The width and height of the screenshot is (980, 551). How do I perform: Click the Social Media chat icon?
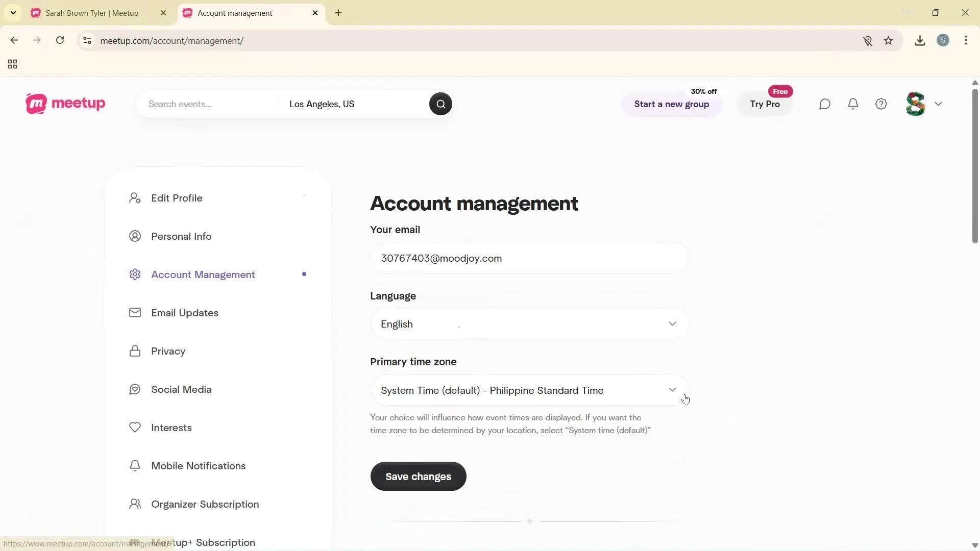tap(134, 389)
